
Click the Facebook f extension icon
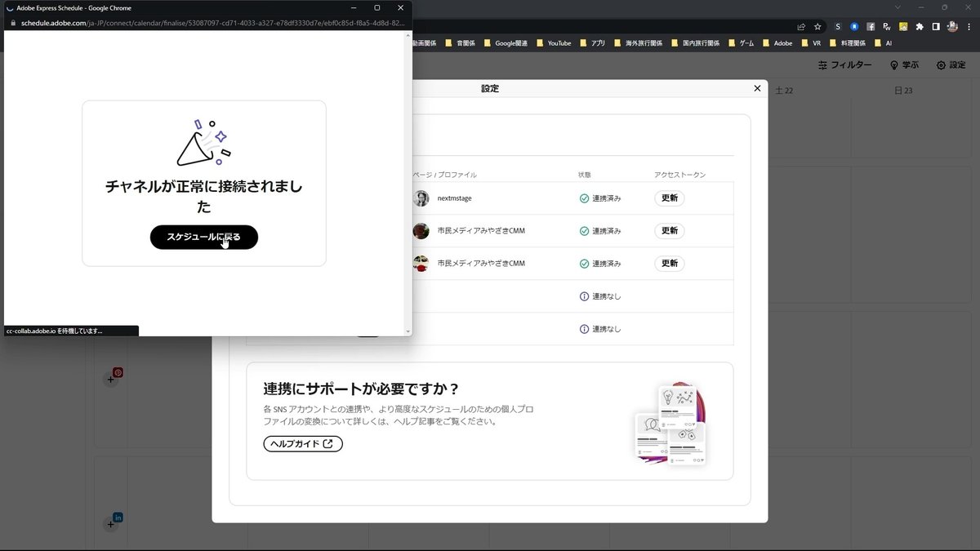click(x=871, y=26)
